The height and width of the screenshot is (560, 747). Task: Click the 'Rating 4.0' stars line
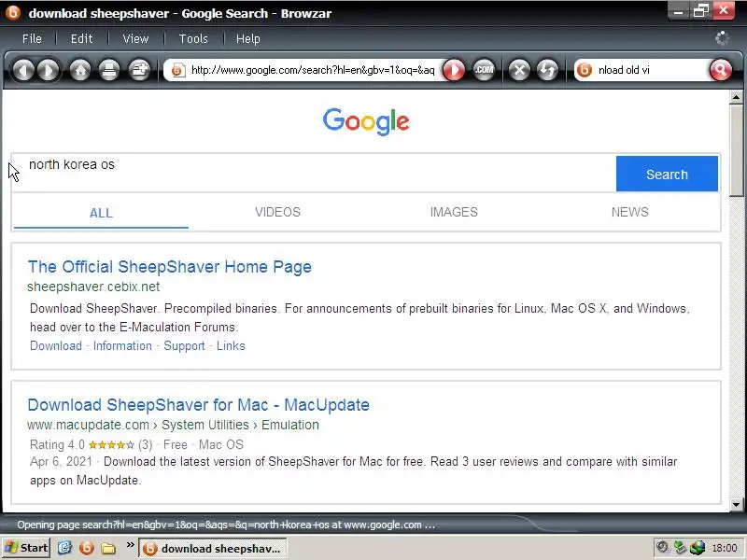136,445
